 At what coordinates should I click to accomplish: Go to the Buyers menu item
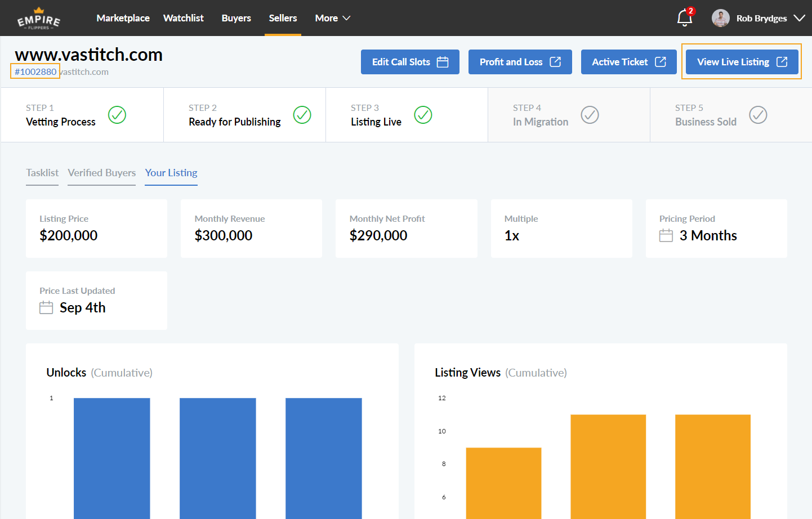point(237,18)
